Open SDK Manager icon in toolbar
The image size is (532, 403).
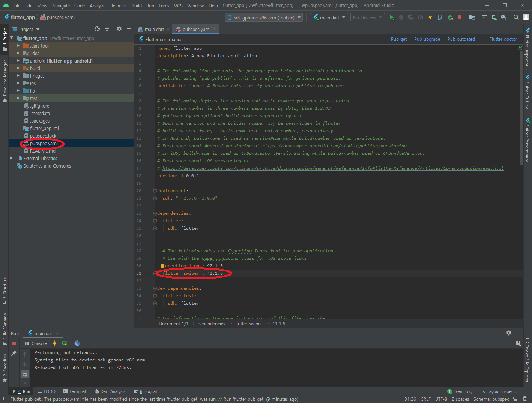pos(504,18)
